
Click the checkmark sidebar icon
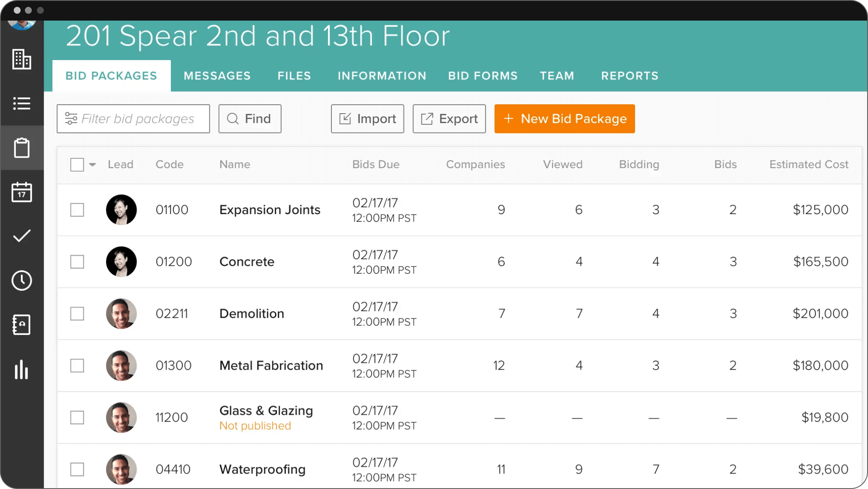21,236
